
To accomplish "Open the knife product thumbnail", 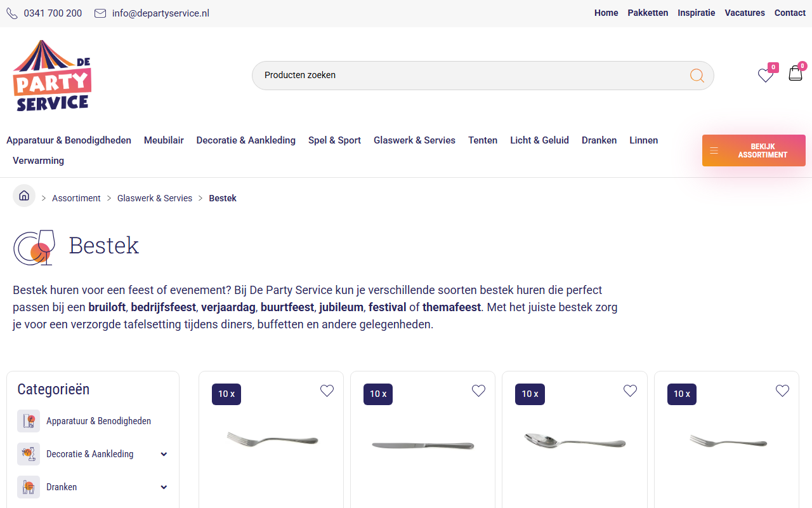I will coord(422,445).
